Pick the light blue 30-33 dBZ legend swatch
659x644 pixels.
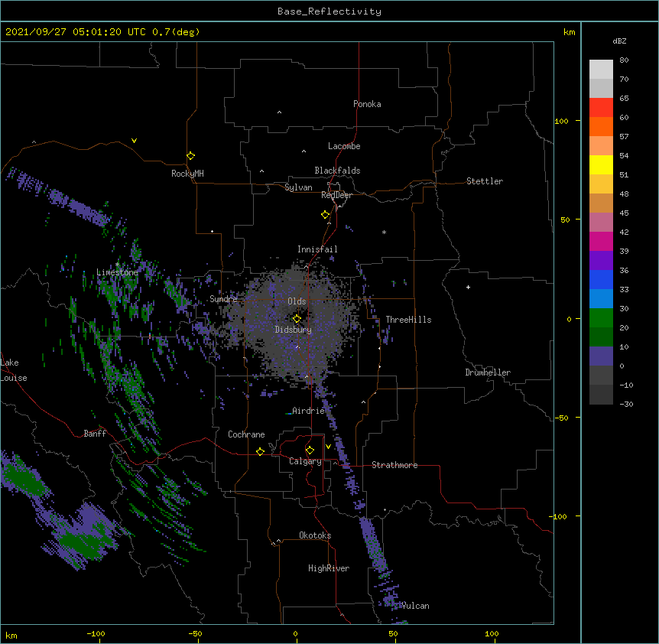point(601,299)
